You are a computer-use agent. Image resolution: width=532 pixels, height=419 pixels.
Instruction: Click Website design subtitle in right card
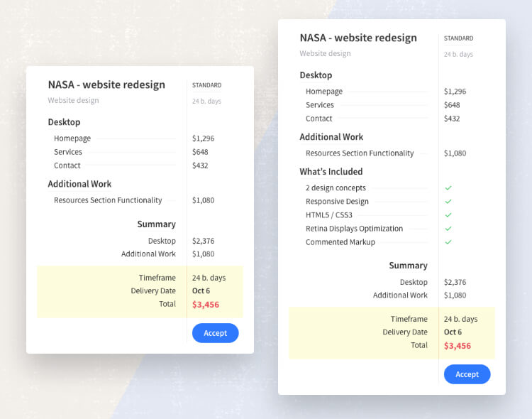click(x=325, y=53)
